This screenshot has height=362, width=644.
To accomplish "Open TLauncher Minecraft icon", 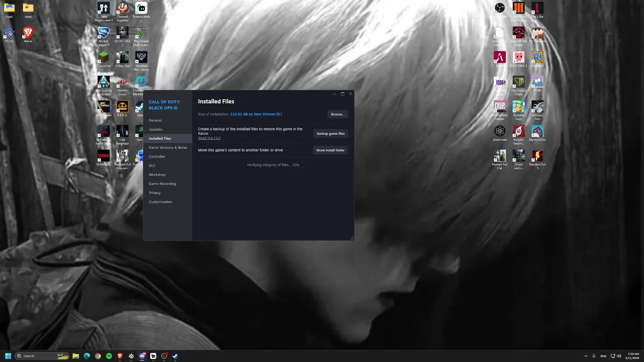I will (104, 60).
